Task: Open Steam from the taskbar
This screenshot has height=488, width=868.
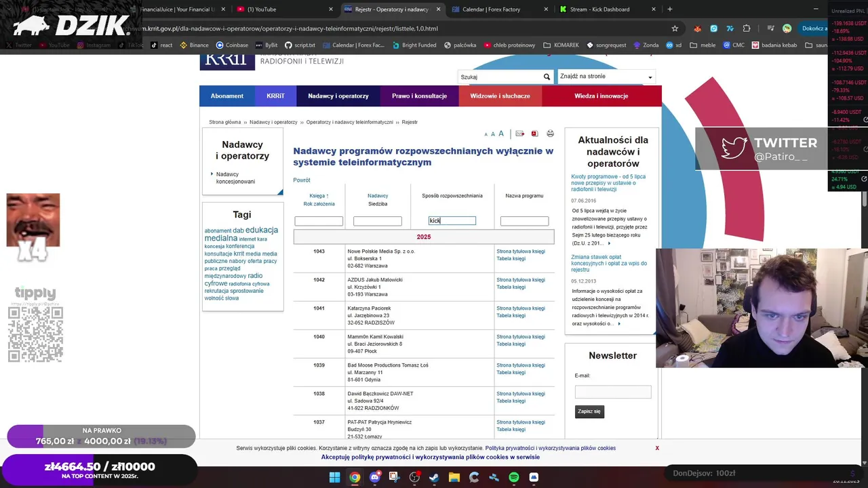Action: click(x=434, y=477)
